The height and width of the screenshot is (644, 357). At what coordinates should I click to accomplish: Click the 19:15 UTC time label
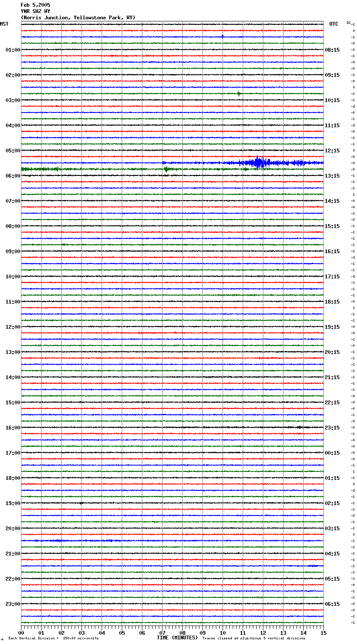[x=332, y=327]
